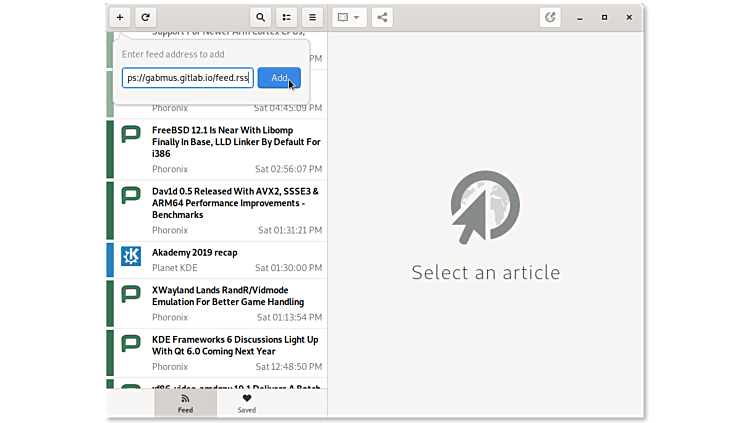752x423 pixels.
Task: Open the hamburger main menu
Action: coord(312,17)
